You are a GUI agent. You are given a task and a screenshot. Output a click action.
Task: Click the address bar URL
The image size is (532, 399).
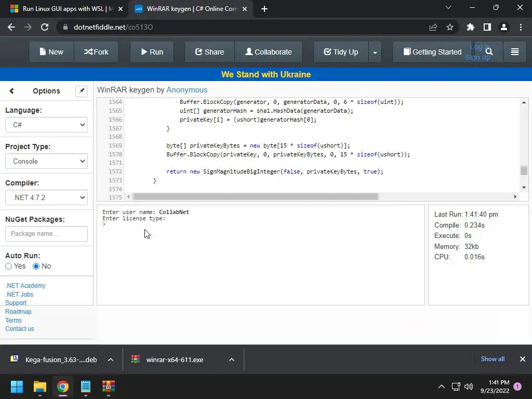pos(113,27)
